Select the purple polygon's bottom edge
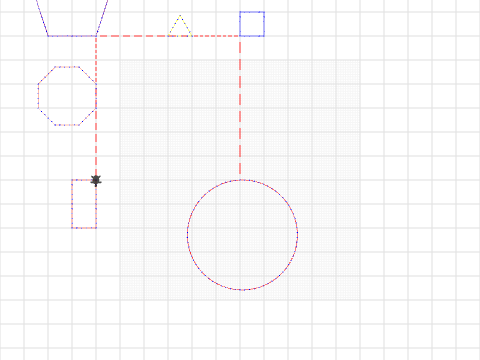Screen dimensions: 480x360 click(72, 36)
